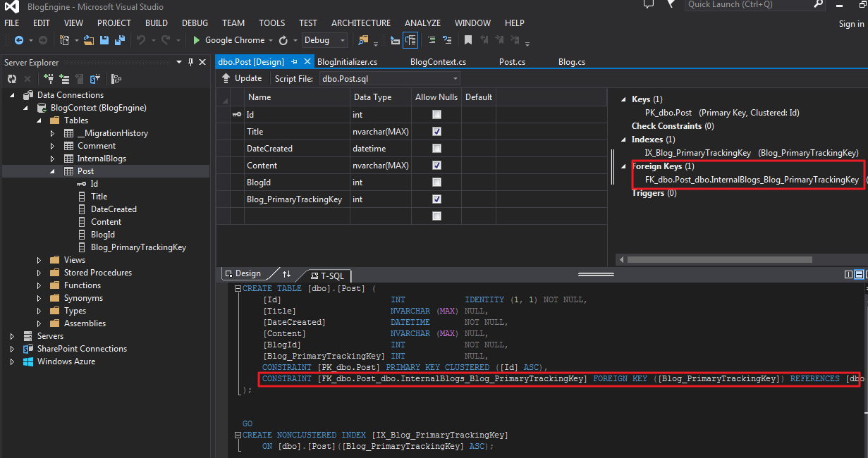This screenshot has height=458, width=868.
Task: Expand the Views folder
Action: coord(39,260)
